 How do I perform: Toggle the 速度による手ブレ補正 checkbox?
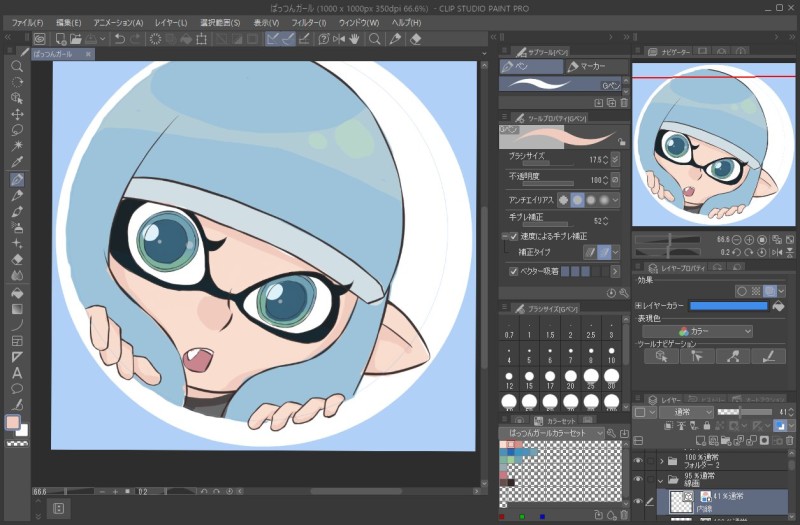(x=513, y=236)
